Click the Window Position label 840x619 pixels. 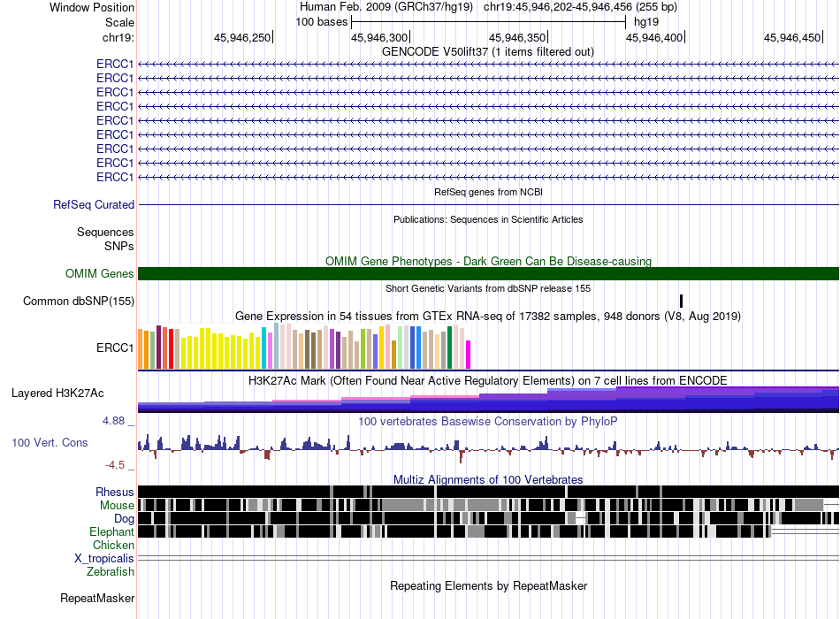point(92,7)
